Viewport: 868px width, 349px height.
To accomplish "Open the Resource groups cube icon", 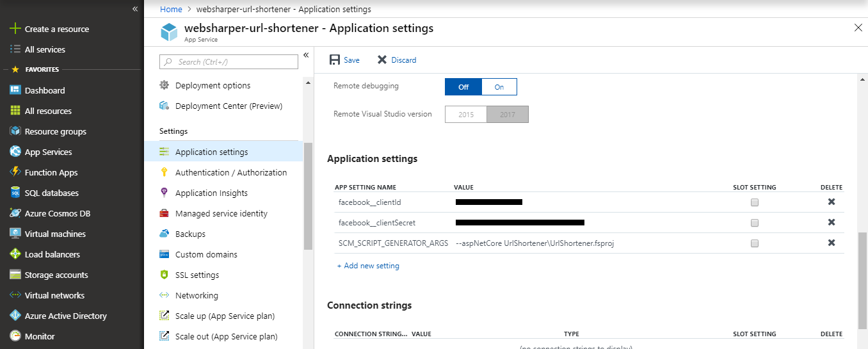I will click(x=15, y=131).
